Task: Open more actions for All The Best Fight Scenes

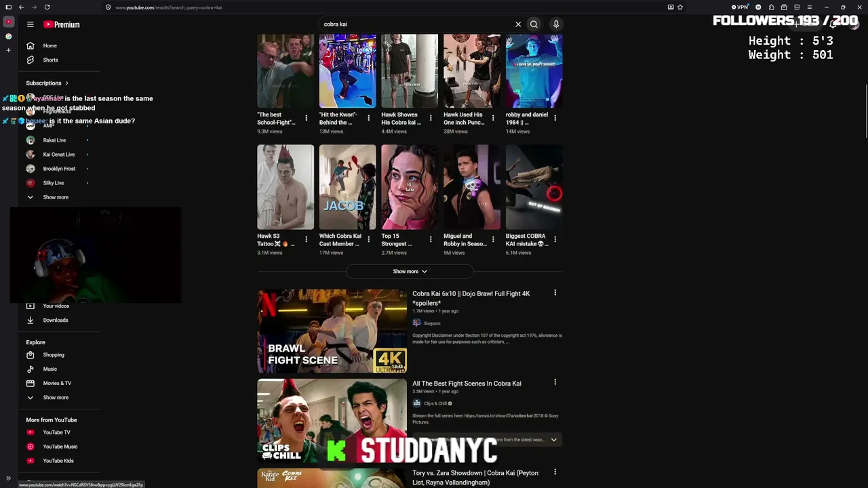Action: [555, 382]
